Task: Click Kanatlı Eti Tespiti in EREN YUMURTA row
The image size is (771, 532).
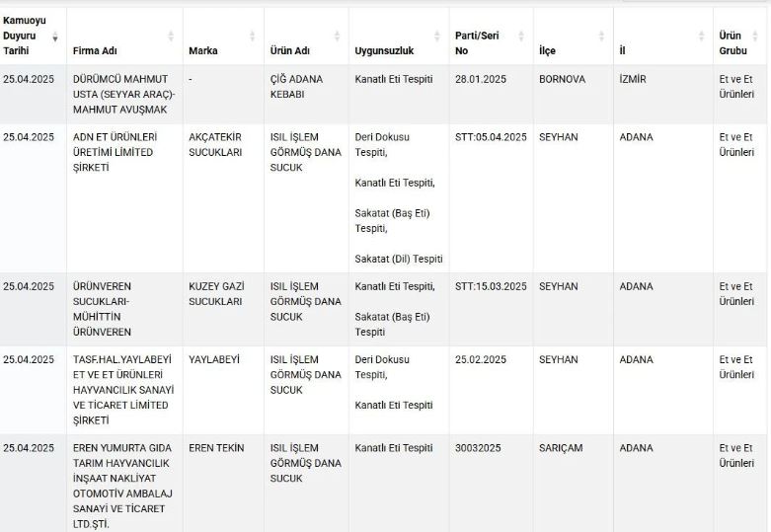Action: click(x=394, y=448)
